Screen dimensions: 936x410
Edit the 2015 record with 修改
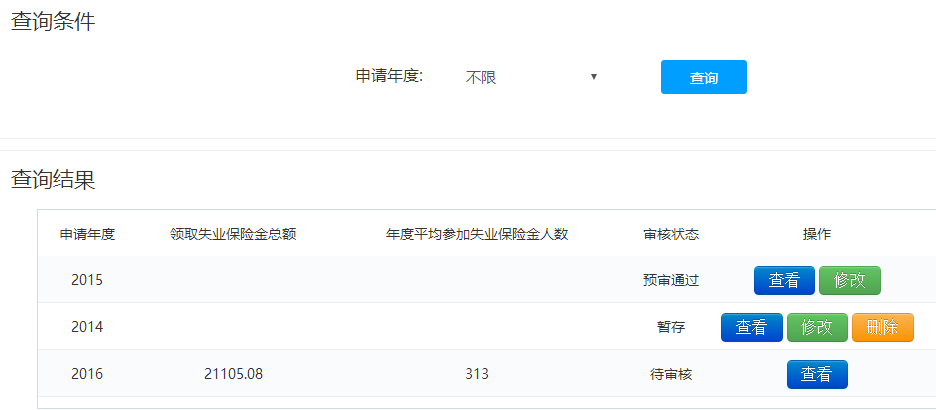(x=849, y=281)
